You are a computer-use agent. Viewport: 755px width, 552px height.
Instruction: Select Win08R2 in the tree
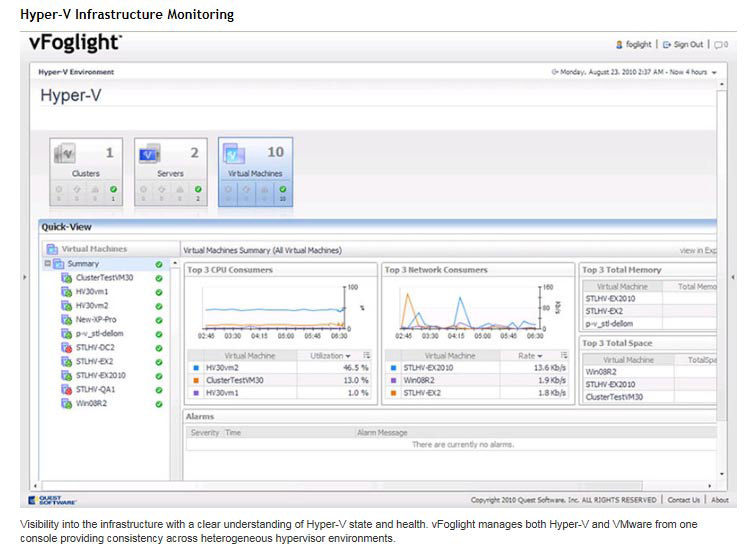click(91, 403)
